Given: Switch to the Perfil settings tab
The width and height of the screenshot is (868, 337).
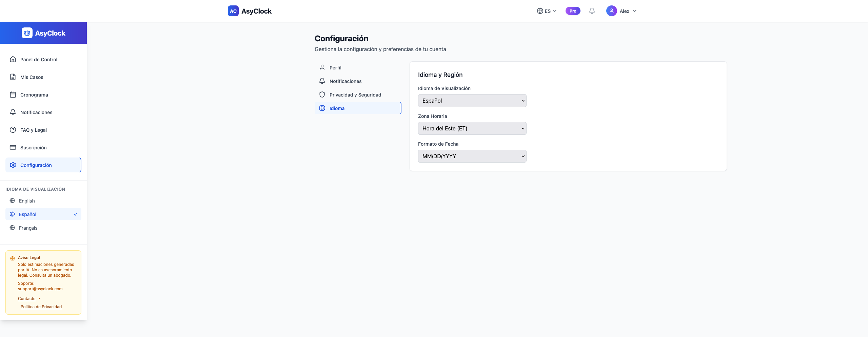Looking at the screenshot, I should pyautogui.click(x=335, y=67).
